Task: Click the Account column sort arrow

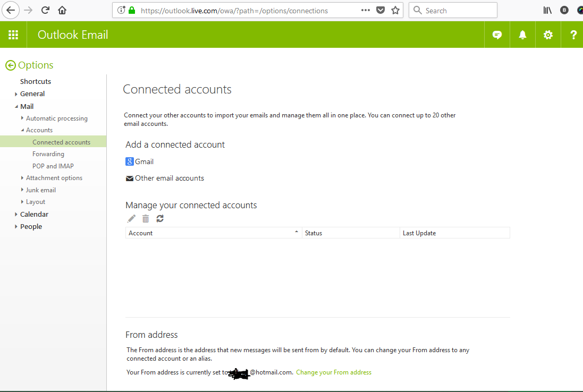Action: (x=297, y=232)
